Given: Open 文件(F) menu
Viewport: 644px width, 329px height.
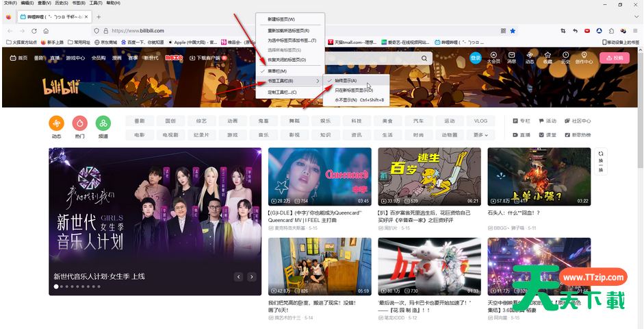Looking at the screenshot, I should click(x=11, y=3).
